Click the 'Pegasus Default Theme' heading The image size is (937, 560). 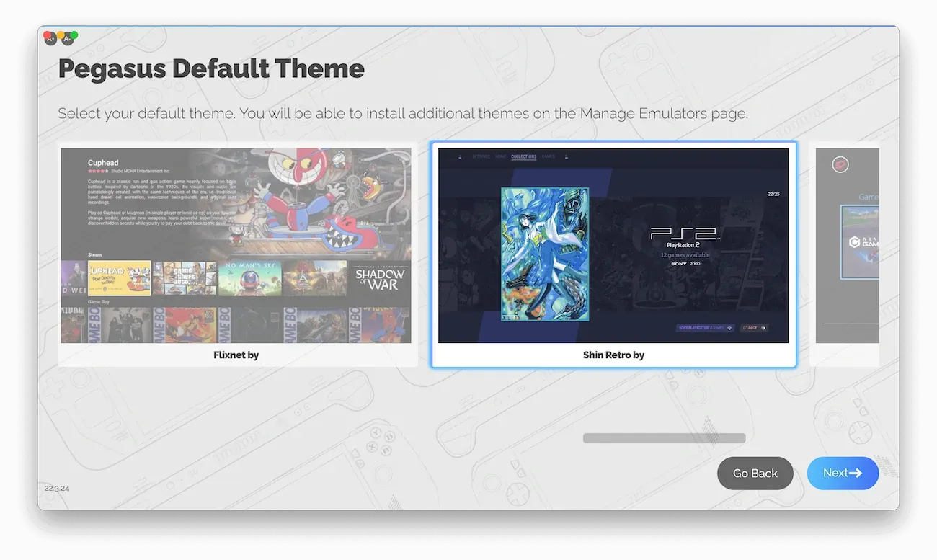pyautogui.click(x=211, y=69)
